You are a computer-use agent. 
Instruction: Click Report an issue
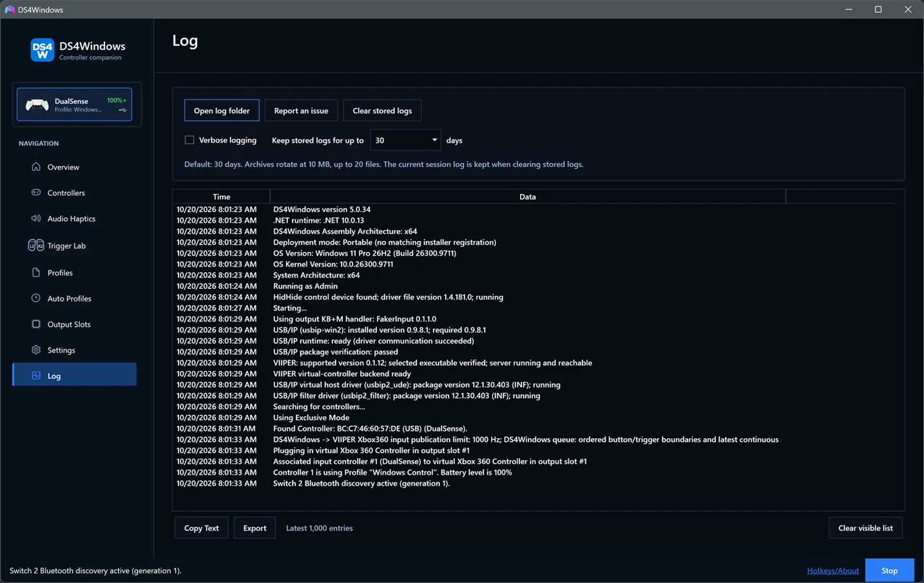[x=301, y=110]
